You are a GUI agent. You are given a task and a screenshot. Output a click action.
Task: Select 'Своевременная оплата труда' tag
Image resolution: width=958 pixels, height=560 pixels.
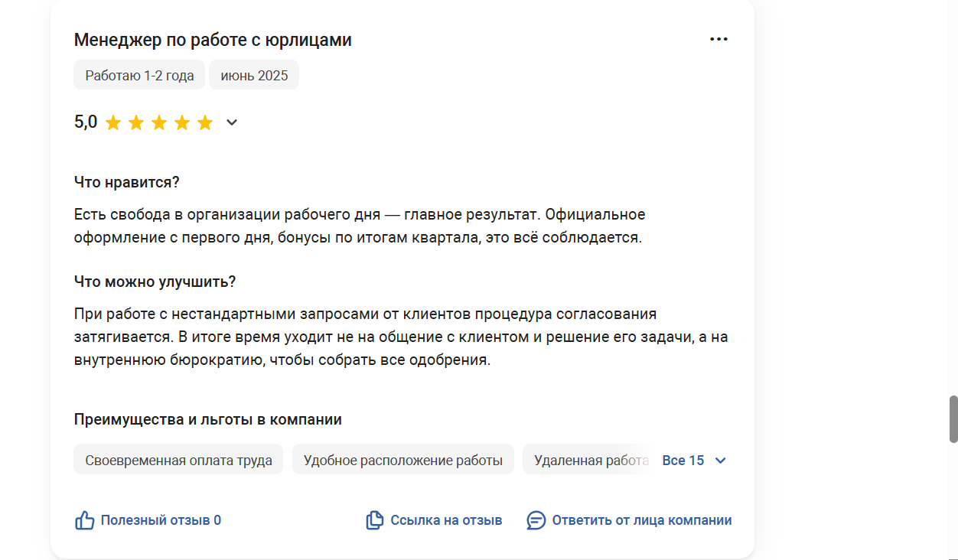pos(178,460)
